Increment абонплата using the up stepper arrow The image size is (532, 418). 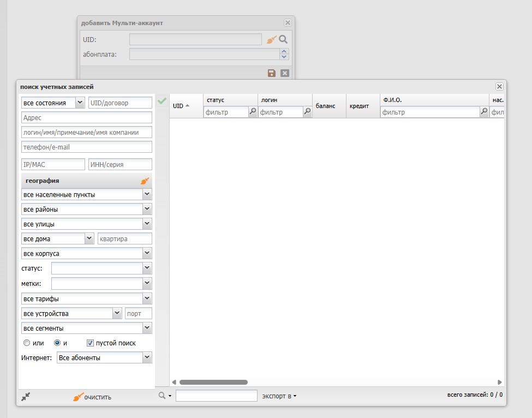pos(284,51)
